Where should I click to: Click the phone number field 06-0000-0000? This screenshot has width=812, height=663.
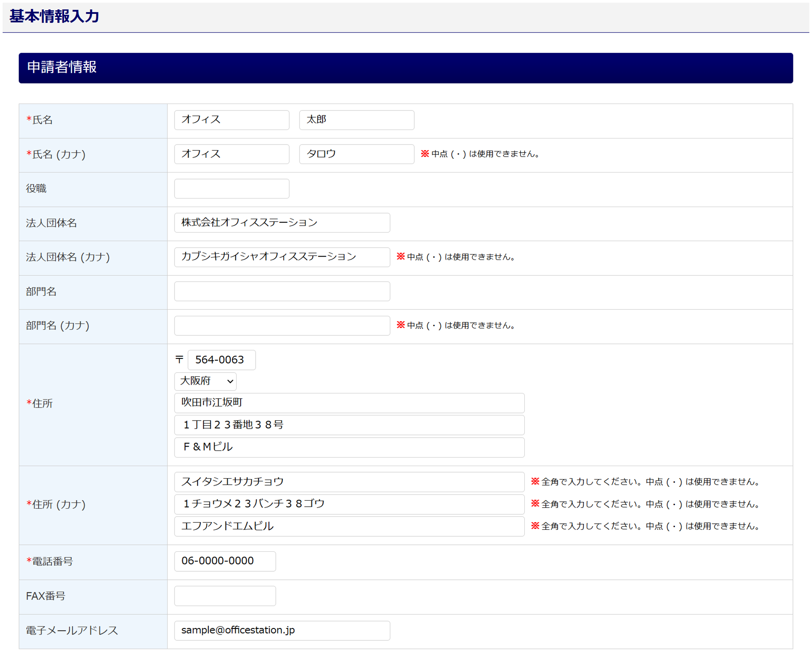click(225, 561)
